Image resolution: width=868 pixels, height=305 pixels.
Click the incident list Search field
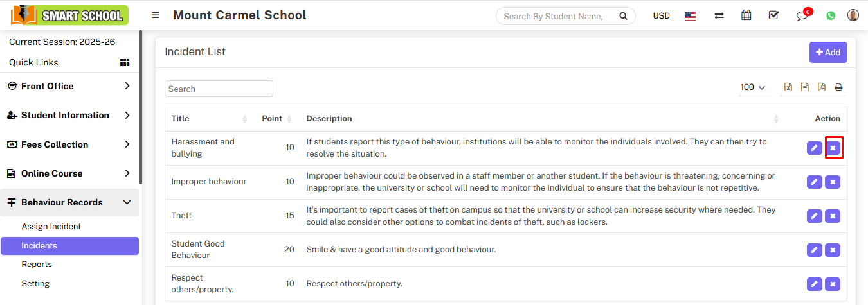pyautogui.click(x=219, y=89)
